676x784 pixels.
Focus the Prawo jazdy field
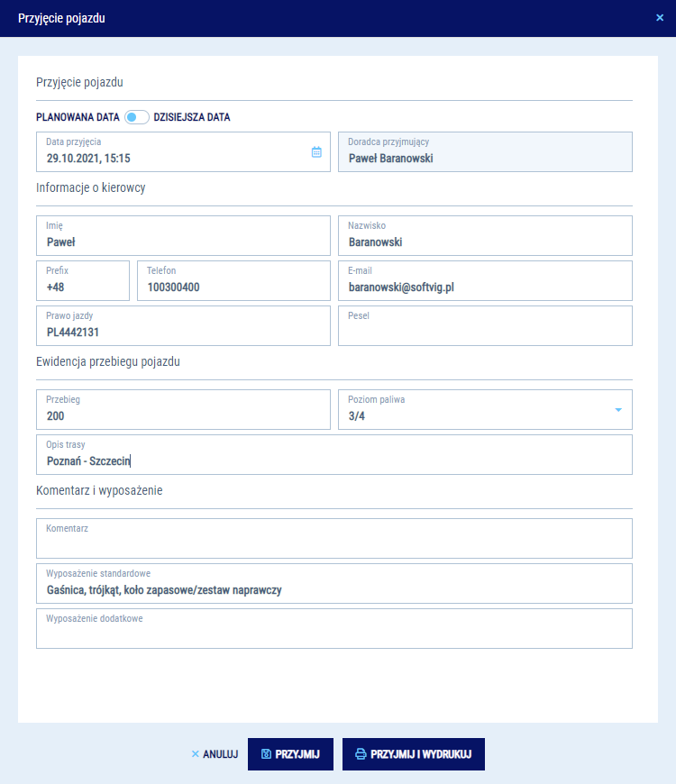point(183,326)
